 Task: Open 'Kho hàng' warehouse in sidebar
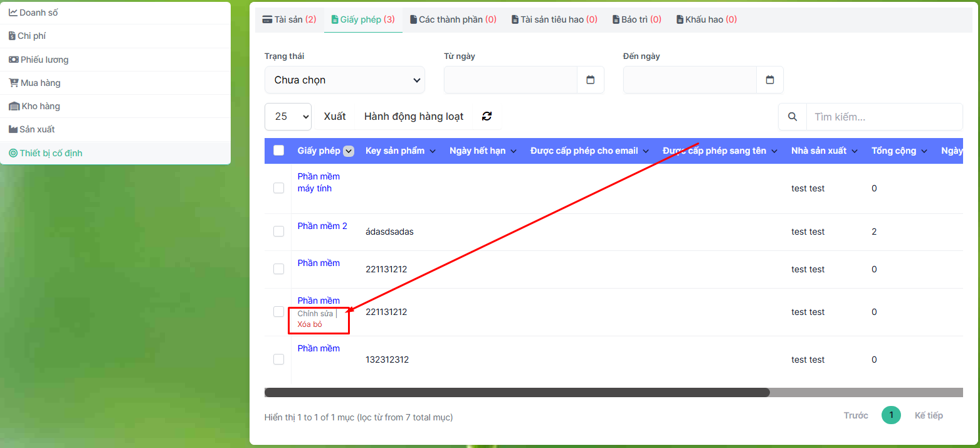[x=40, y=106]
